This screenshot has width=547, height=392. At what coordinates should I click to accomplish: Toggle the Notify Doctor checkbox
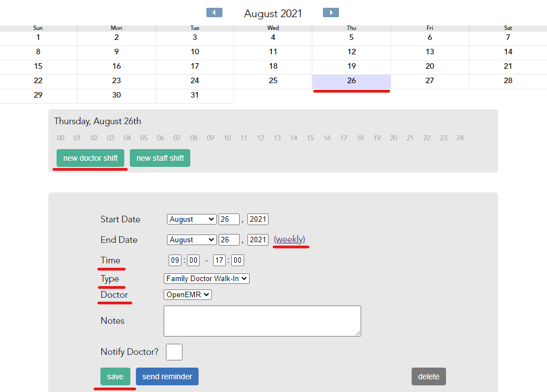(174, 352)
